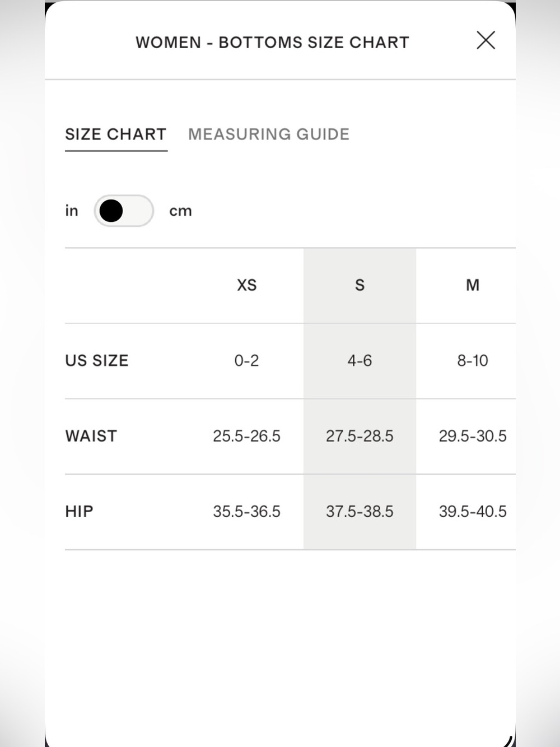This screenshot has width=560, height=747.
Task: Select the Size Chart tab
Action: (116, 134)
